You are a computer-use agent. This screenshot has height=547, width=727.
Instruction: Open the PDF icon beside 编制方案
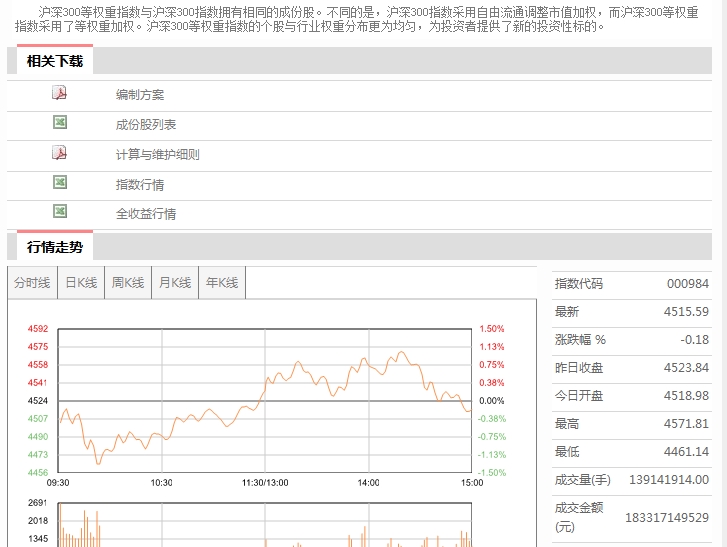click(59, 93)
